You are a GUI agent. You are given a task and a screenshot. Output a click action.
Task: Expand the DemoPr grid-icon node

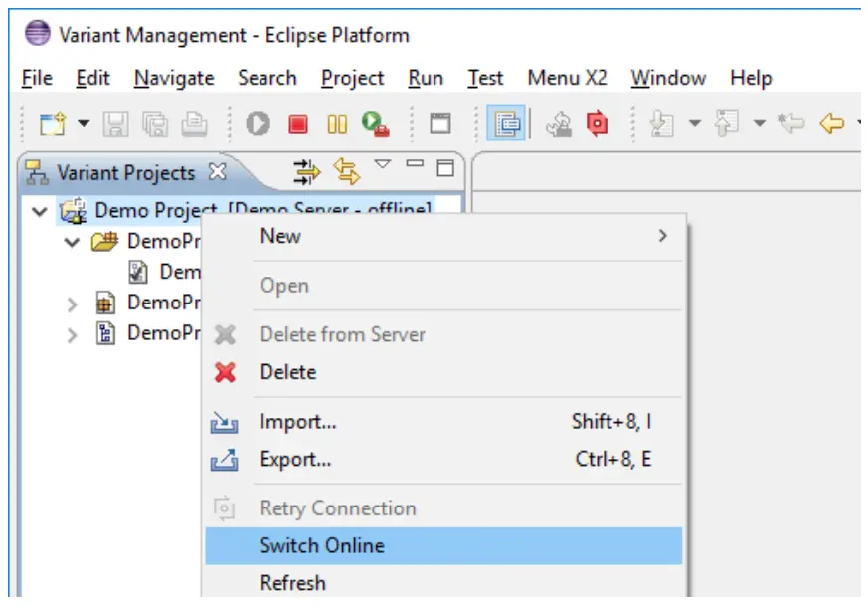(x=72, y=304)
